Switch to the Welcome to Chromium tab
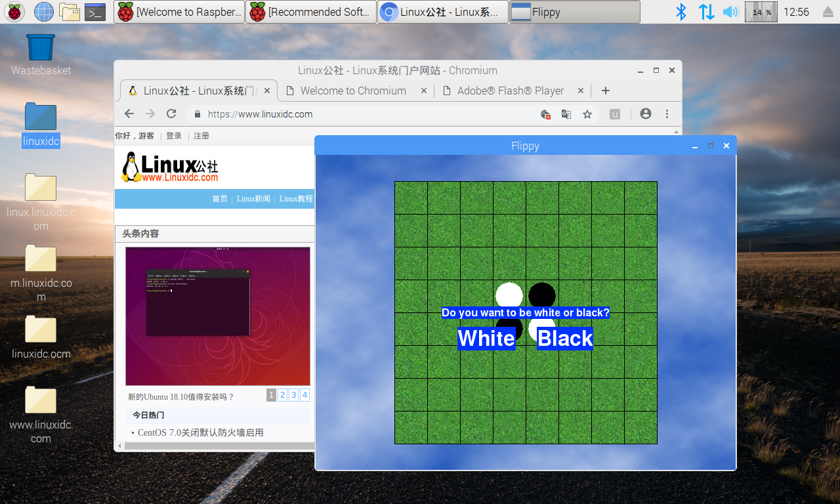This screenshot has width=840, height=504. coord(355,91)
